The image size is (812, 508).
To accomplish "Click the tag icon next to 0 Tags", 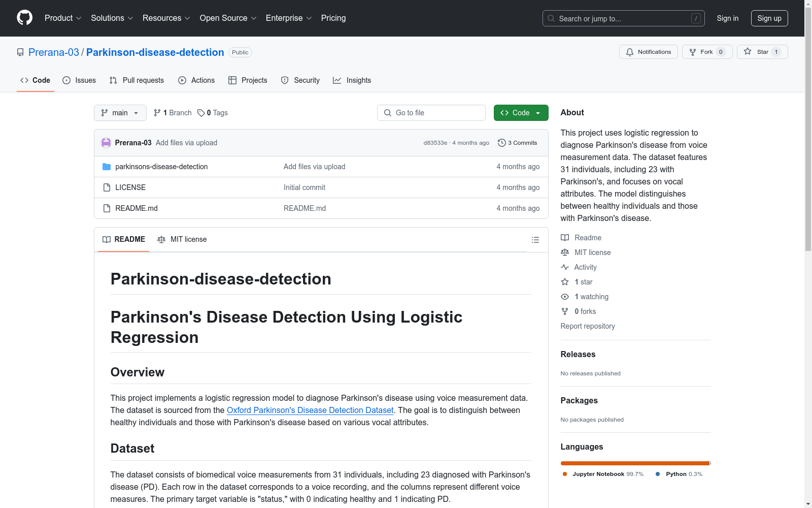I will (x=201, y=113).
